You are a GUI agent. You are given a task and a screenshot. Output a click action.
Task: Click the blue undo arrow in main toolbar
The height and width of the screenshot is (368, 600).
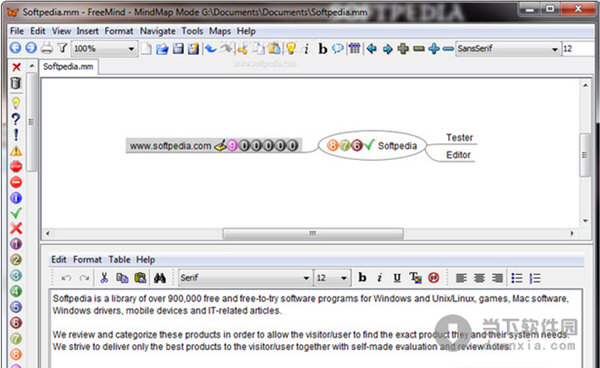210,49
